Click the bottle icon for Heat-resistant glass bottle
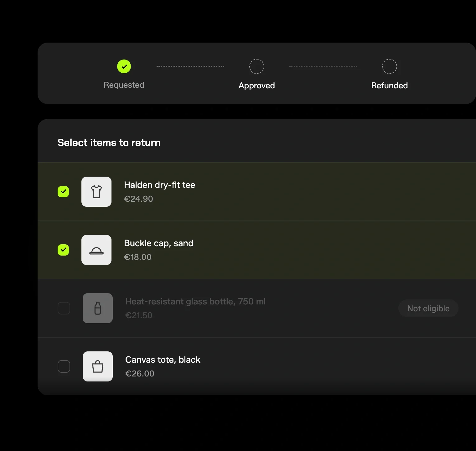The width and height of the screenshot is (476, 451). 98,308
